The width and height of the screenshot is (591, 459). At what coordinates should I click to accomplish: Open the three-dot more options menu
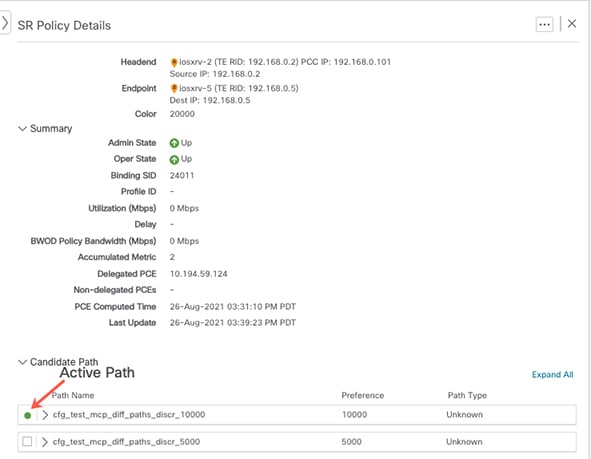tap(544, 24)
